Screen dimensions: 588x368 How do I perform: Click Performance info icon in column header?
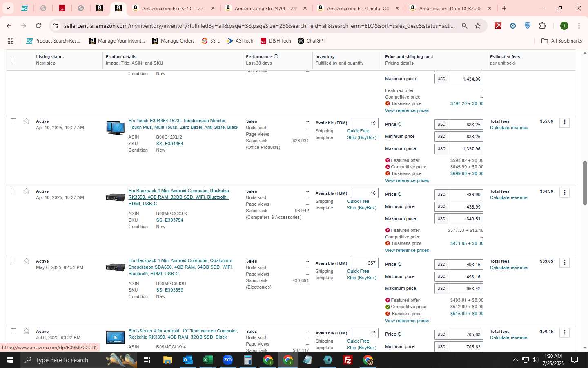[x=276, y=56]
